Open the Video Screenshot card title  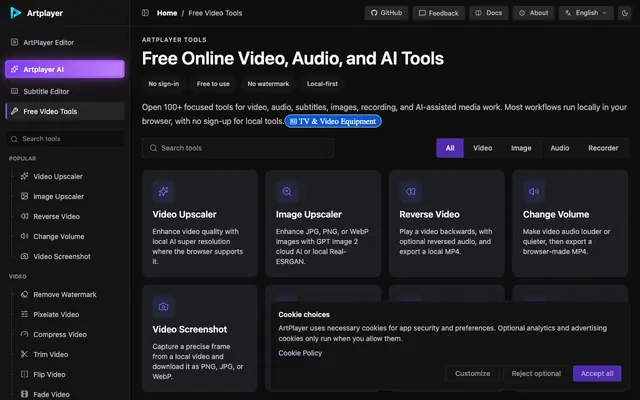[x=190, y=329]
